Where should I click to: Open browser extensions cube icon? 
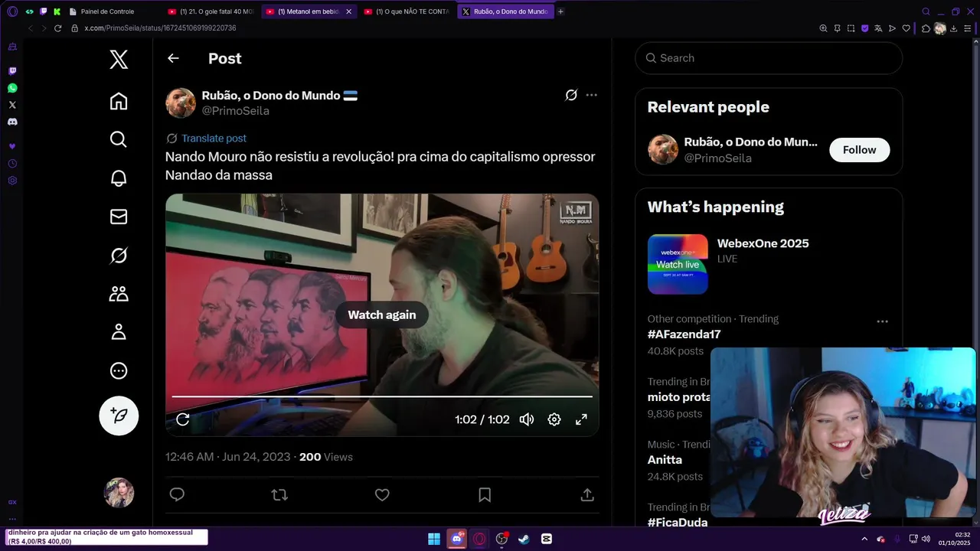point(926,28)
